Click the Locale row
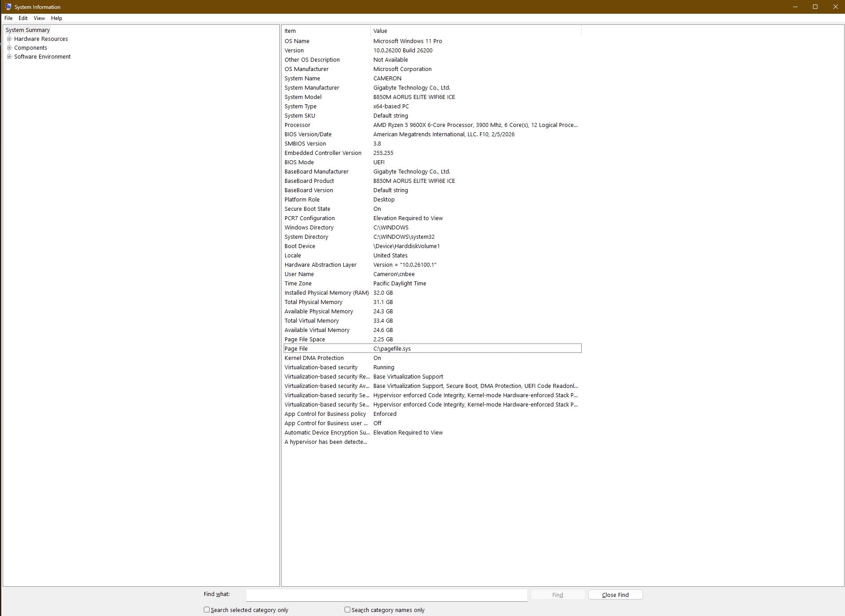This screenshot has width=845, height=616. coord(432,256)
